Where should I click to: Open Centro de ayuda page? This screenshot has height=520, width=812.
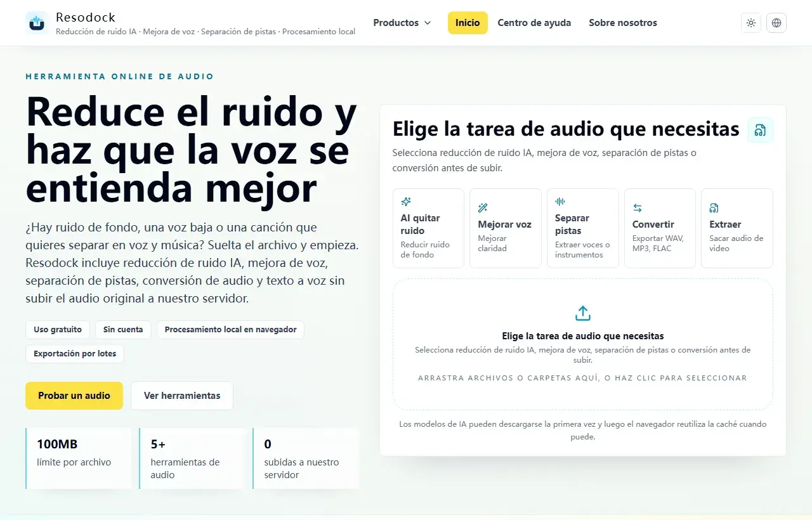click(x=534, y=23)
